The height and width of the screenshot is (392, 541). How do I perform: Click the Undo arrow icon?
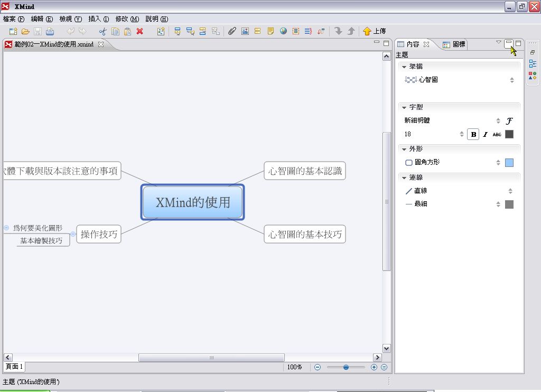(x=70, y=31)
